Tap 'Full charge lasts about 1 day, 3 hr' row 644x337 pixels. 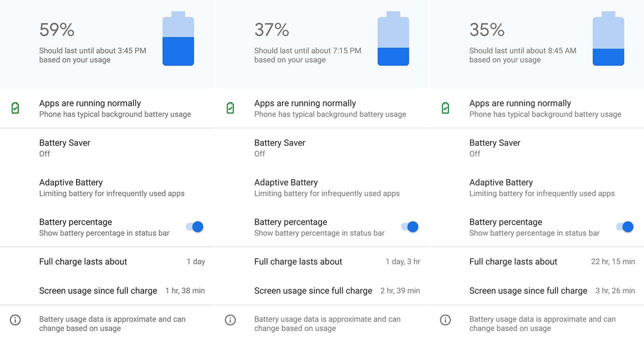(337, 261)
